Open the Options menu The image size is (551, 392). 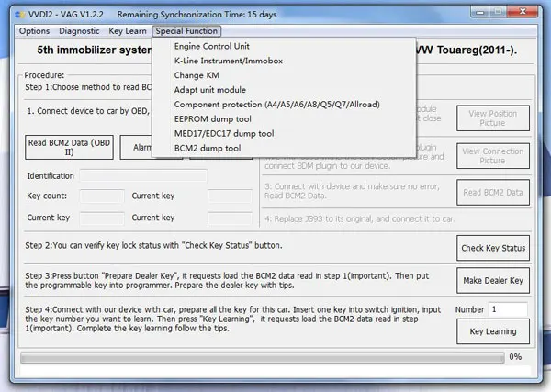click(x=34, y=31)
